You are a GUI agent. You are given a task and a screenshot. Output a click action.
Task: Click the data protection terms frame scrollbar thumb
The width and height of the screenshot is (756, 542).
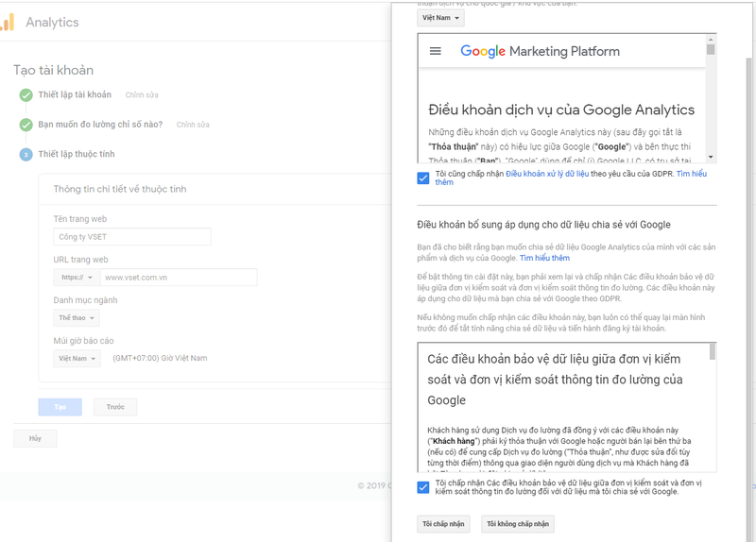pos(713,351)
